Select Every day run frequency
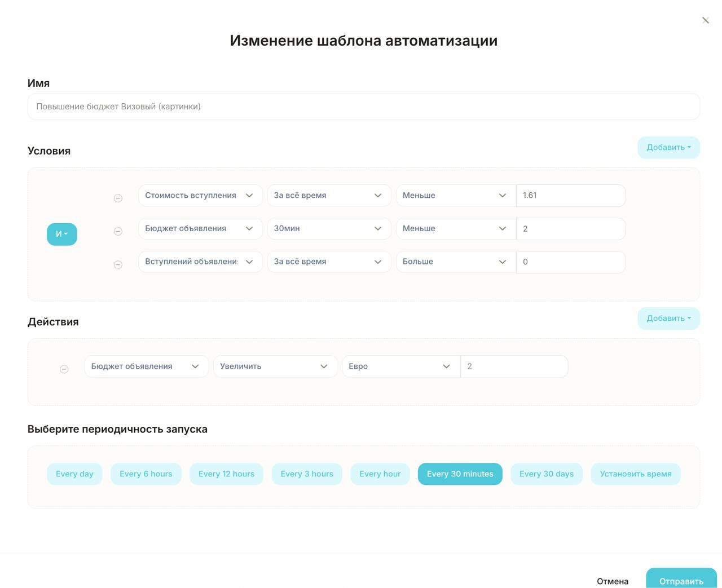This screenshot has width=722, height=588. click(74, 474)
